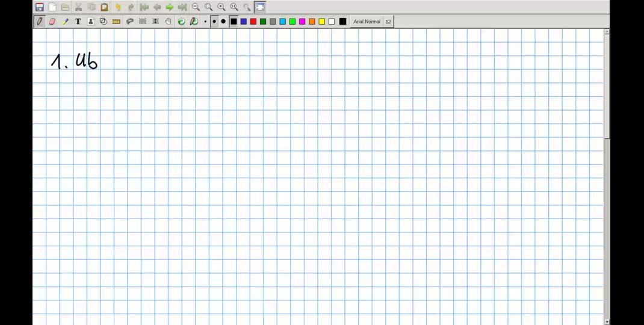Open the set zoom magnifier icon

click(247, 7)
